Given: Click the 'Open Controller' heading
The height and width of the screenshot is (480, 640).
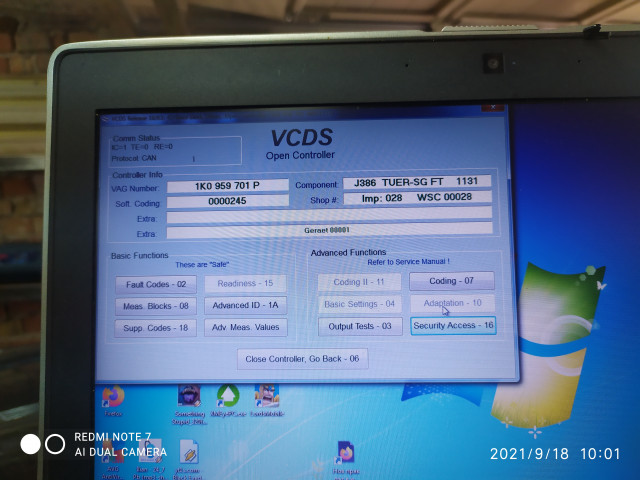Looking at the screenshot, I should [x=300, y=155].
